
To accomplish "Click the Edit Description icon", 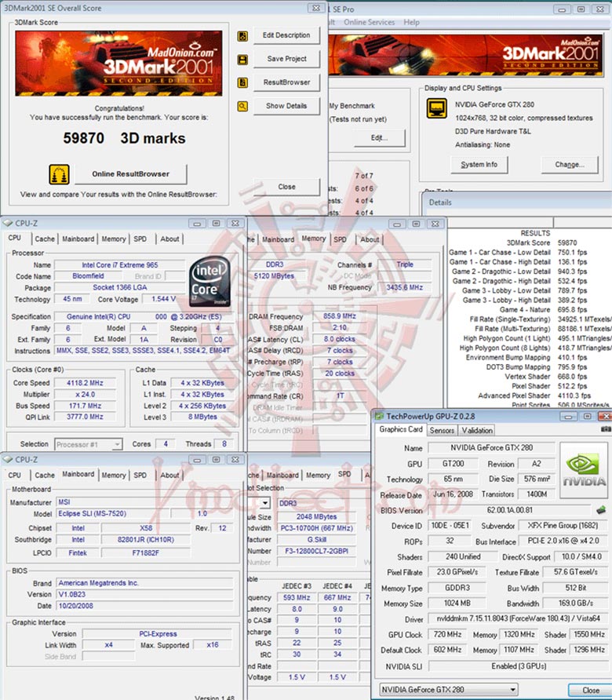I will tap(242, 36).
